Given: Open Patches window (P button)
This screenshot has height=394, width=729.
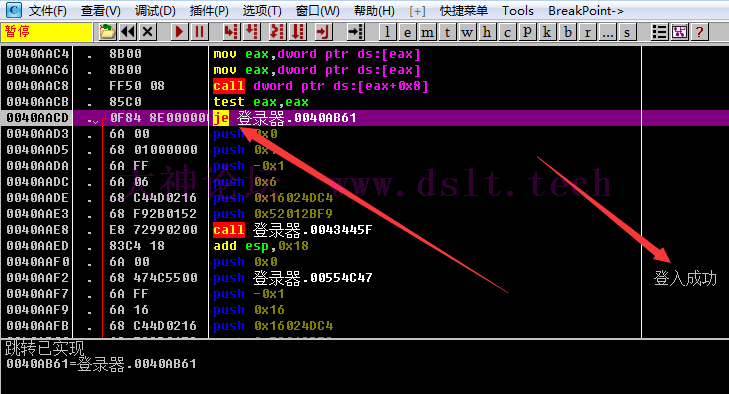Looking at the screenshot, I should point(527,32).
